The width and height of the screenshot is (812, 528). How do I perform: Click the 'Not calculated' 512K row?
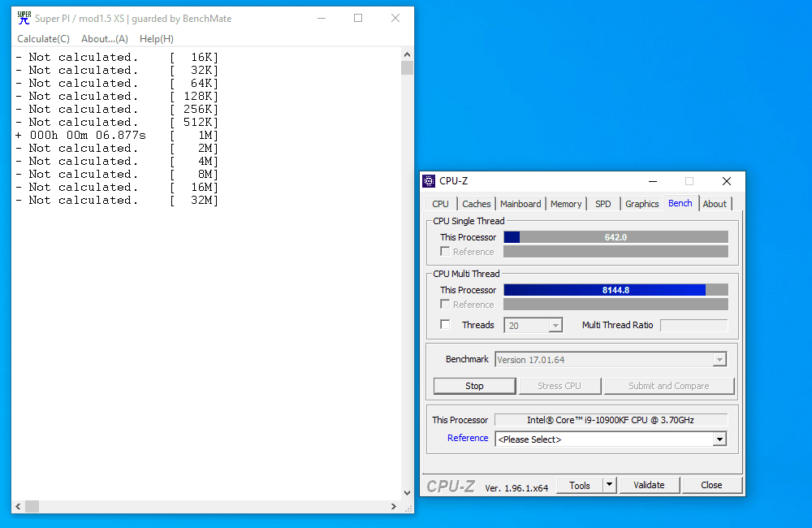(x=117, y=123)
